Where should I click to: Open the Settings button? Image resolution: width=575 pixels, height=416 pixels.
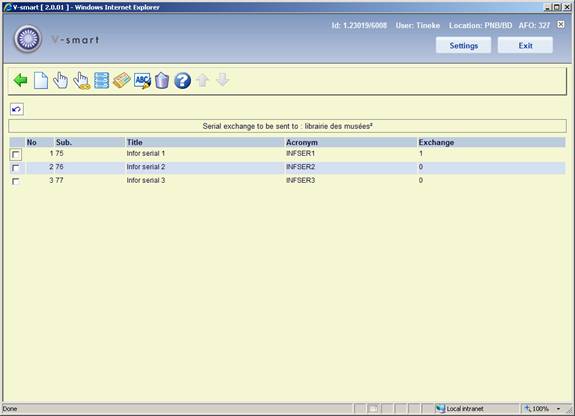[464, 45]
